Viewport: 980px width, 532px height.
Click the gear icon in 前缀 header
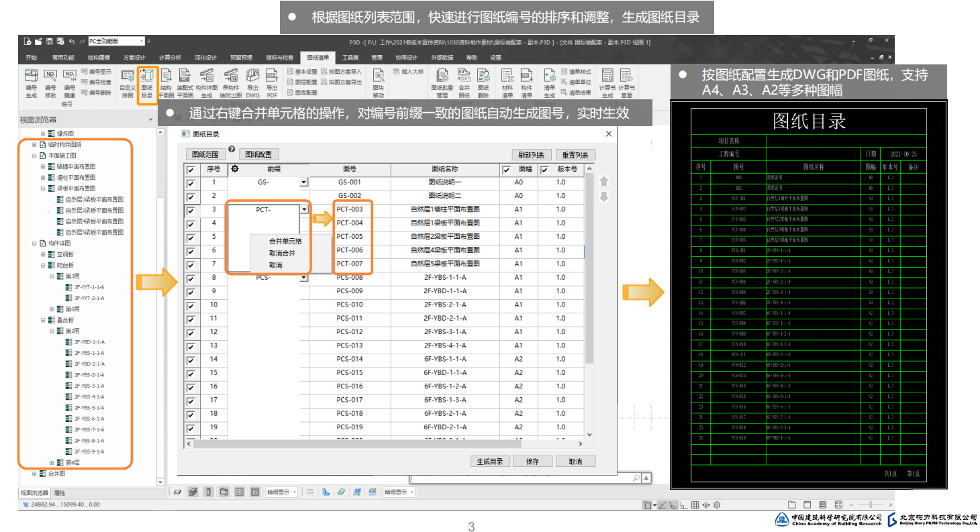(x=235, y=169)
